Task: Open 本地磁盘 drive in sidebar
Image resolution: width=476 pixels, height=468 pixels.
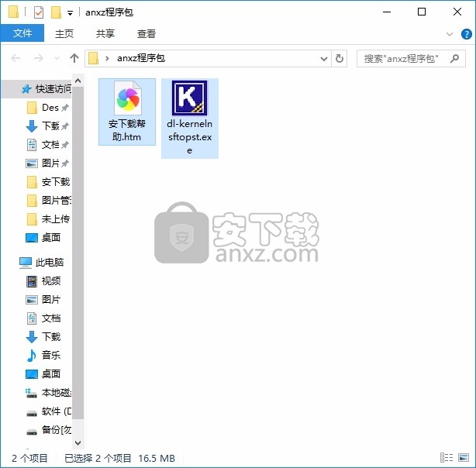Action: [x=48, y=393]
